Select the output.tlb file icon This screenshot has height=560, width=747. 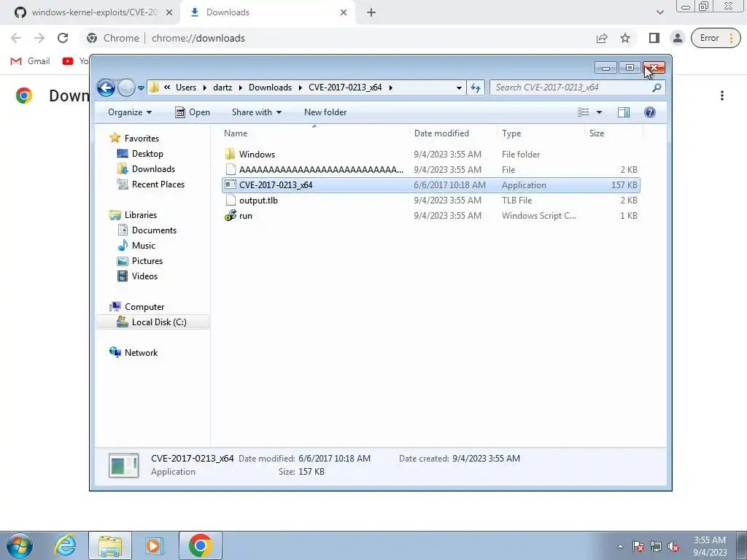coord(231,201)
